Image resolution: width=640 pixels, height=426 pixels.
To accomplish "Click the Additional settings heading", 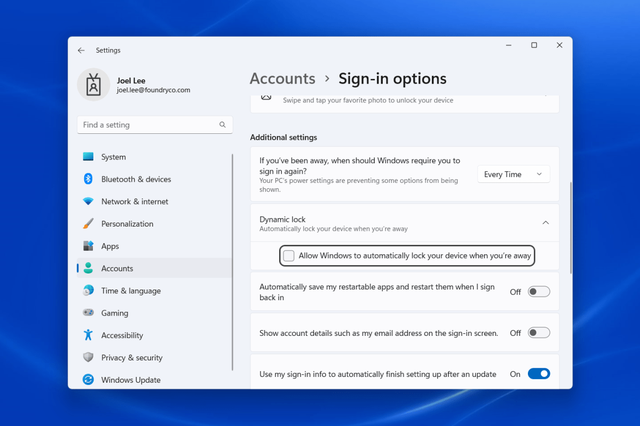I will click(x=284, y=137).
